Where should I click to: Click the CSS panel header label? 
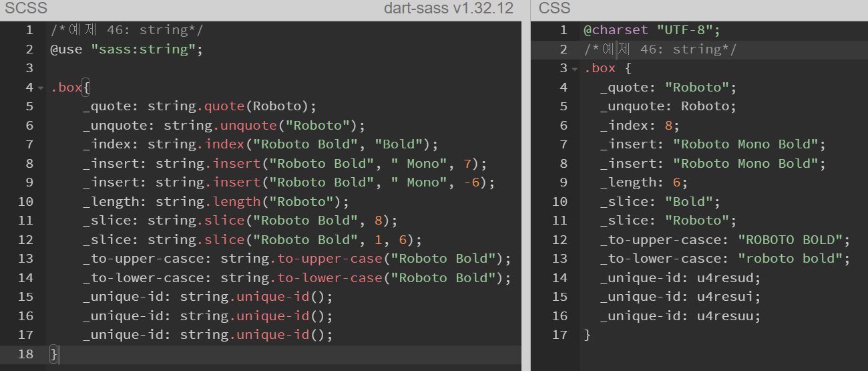coord(555,9)
